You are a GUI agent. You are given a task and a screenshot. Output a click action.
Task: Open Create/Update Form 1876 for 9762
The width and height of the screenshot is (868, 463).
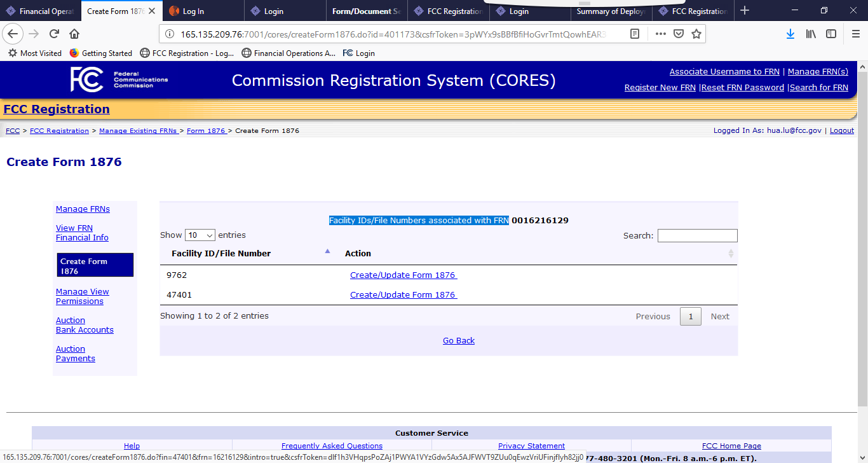coord(403,275)
